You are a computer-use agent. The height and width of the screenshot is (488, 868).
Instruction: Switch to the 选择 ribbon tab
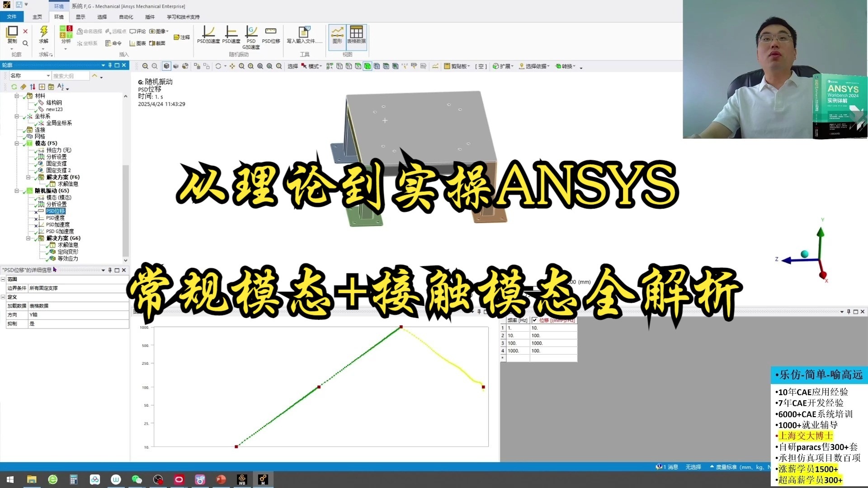[102, 17]
